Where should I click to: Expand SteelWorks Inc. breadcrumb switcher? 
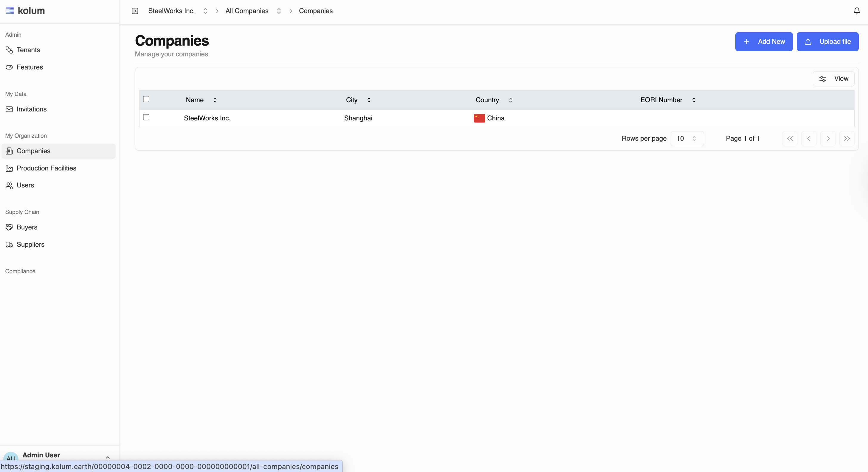[x=205, y=11]
